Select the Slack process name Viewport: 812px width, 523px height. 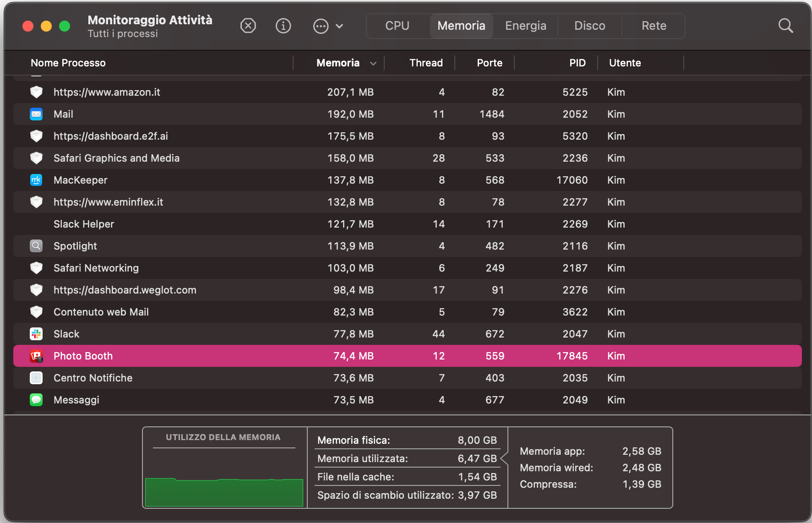(x=66, y=334)
